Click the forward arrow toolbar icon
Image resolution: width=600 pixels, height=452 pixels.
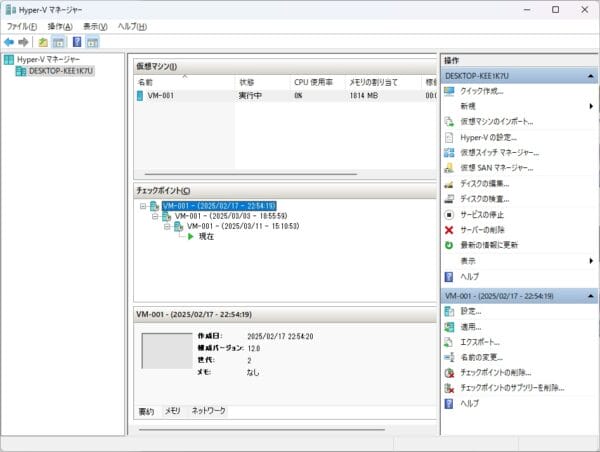(23, 42)
